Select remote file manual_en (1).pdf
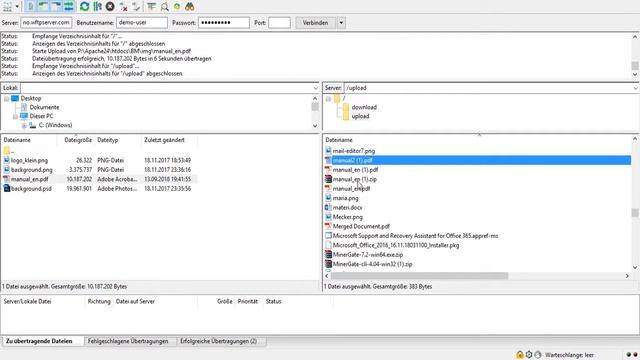Screen dimensions: 640x360 point(355,170)
